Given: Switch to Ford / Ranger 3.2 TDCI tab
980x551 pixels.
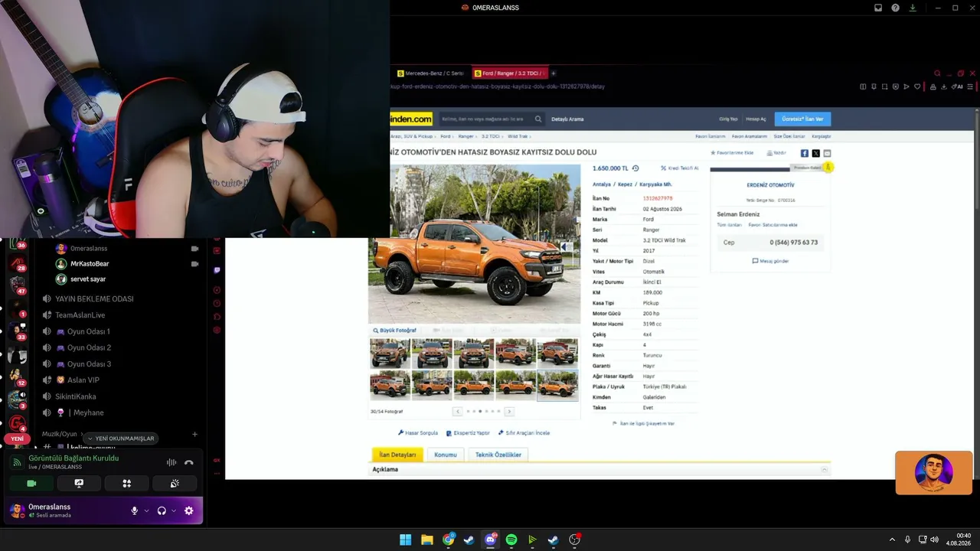Looking at the screenshot, I should 509,73.
